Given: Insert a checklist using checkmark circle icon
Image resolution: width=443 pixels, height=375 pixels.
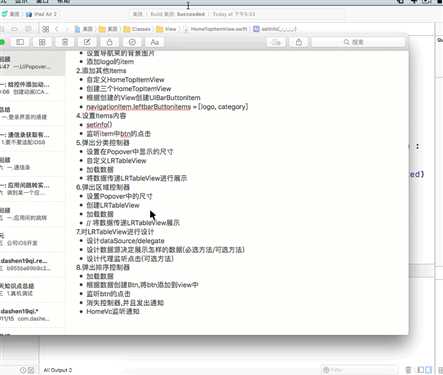Looking at the screenshot, I should tap(132, 42).
